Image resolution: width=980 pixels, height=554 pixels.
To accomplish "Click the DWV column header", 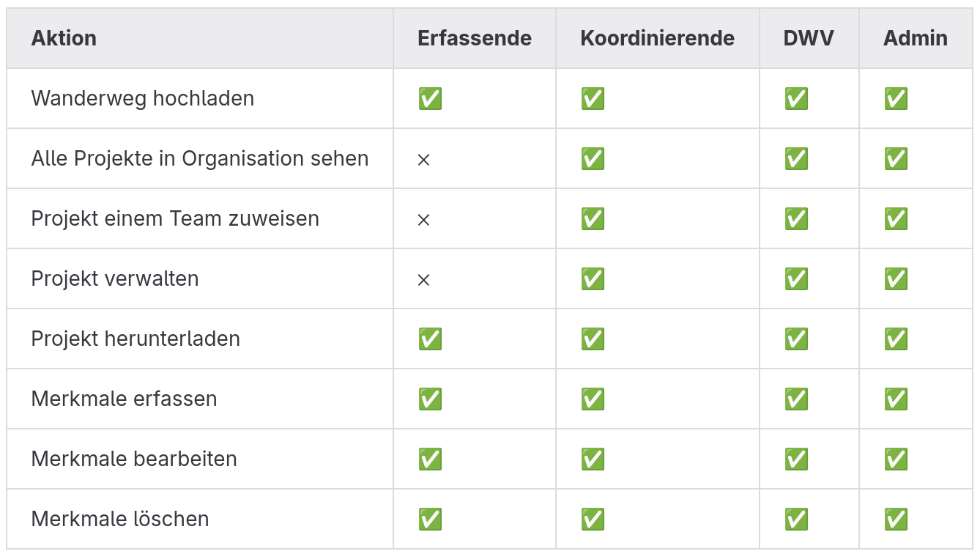I will [x=809, y=38].
